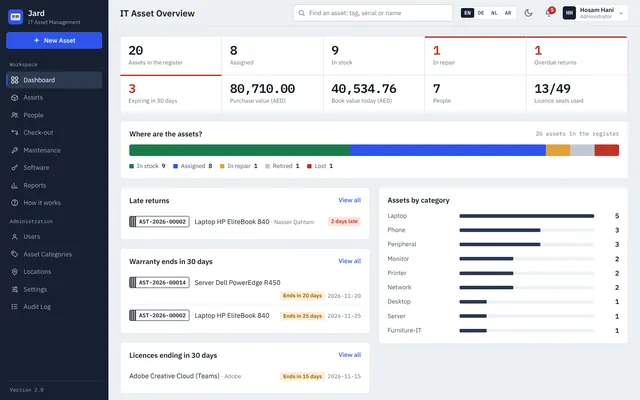The width and height of the screenshot is (640, 400).
Task: Switch language to EN
Action: pos(467,13)
